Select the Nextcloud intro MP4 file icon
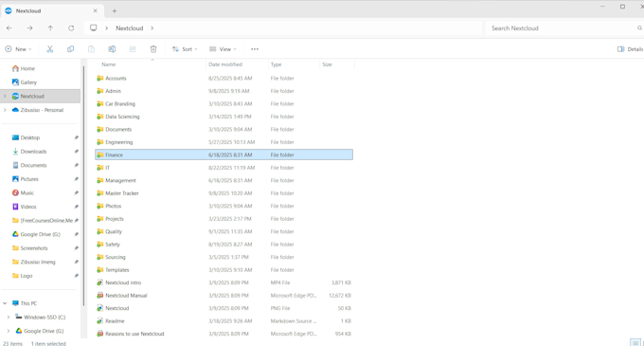The height and width of the screenshot is (346, 644). pyautogui.click(x=99, y=282)
